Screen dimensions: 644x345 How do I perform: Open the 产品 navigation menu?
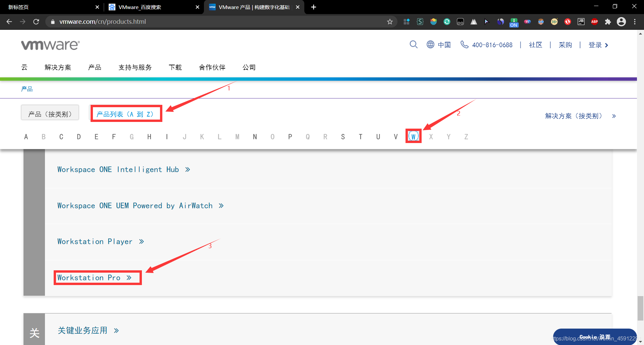click(95, 68)
